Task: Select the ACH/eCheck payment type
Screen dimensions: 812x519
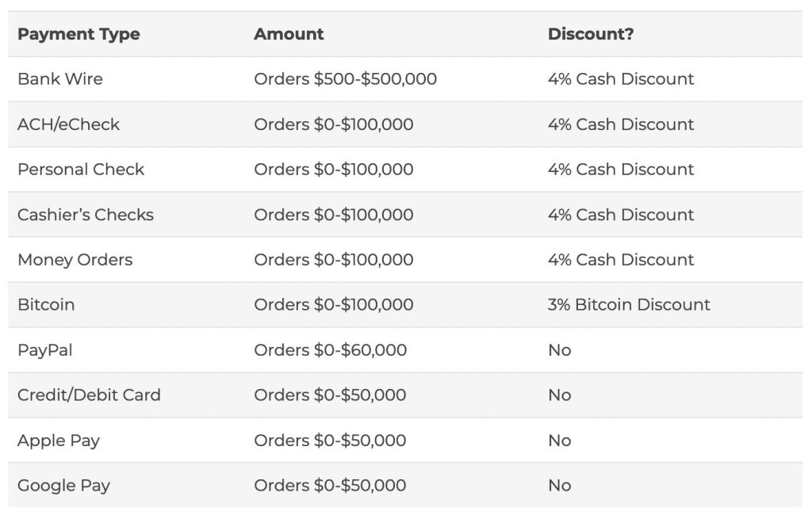Action: 68,124
